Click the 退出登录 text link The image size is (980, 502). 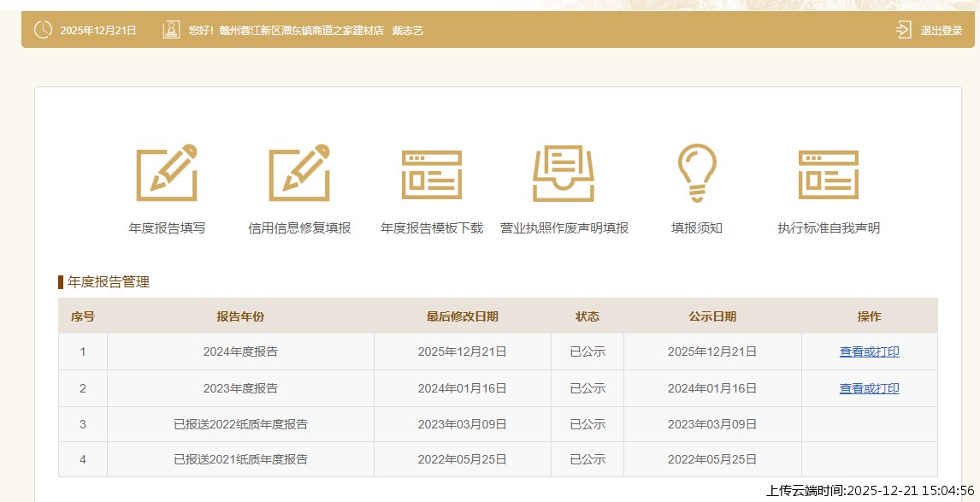[941, 31]
